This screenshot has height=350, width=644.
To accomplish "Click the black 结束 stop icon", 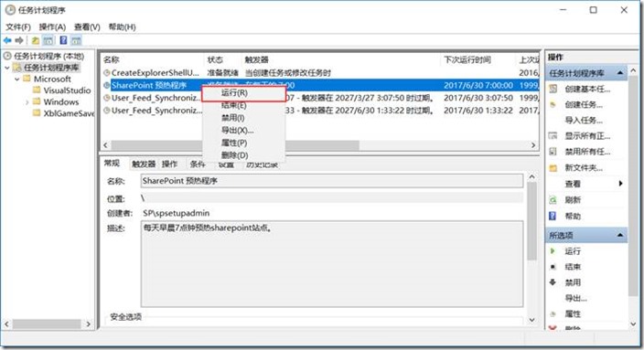I will tap(553, 267).
